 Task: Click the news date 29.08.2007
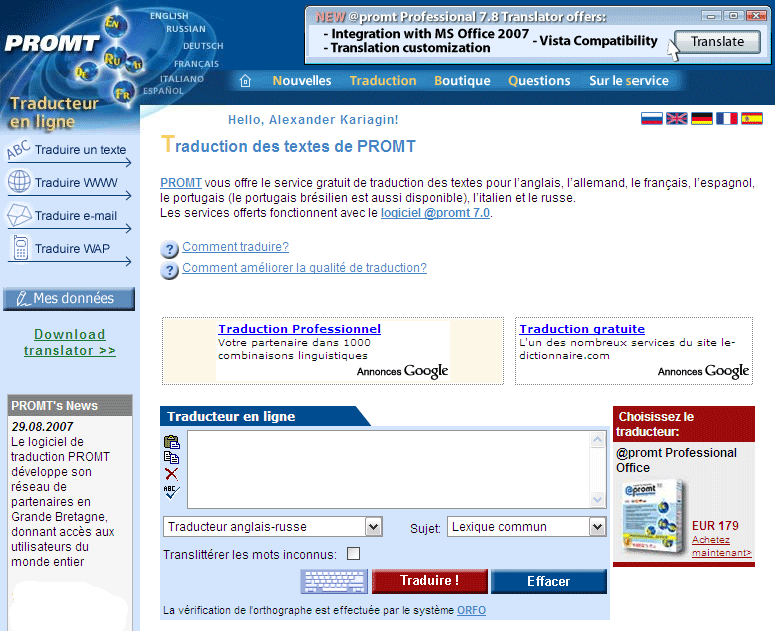(x=42, y=426)
